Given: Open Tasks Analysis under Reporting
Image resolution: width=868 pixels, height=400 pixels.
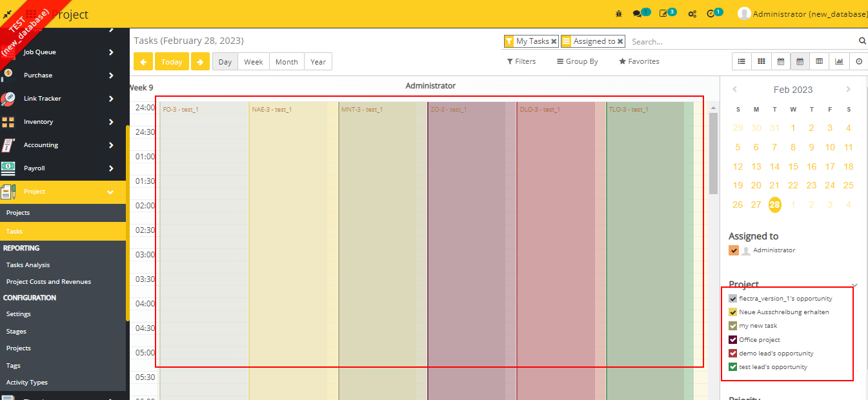Looking at the screenshot, I should 27,265.
